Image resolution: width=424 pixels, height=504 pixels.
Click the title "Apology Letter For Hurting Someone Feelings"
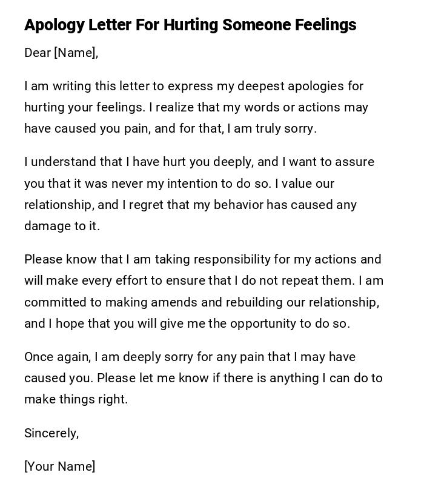coord(190,25)
